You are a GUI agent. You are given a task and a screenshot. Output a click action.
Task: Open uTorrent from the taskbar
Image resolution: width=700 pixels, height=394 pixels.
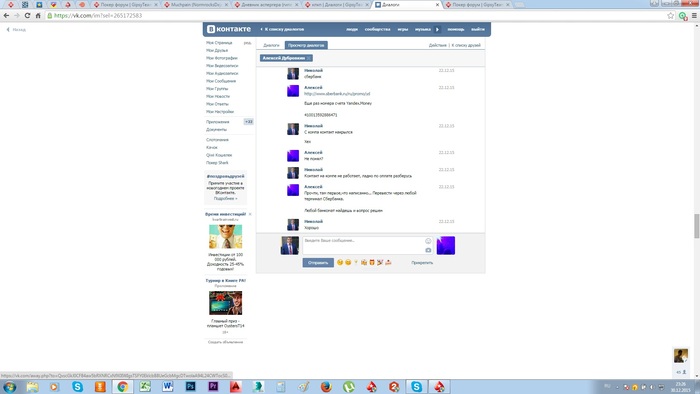pyautogui.click(x=349, y=386)
